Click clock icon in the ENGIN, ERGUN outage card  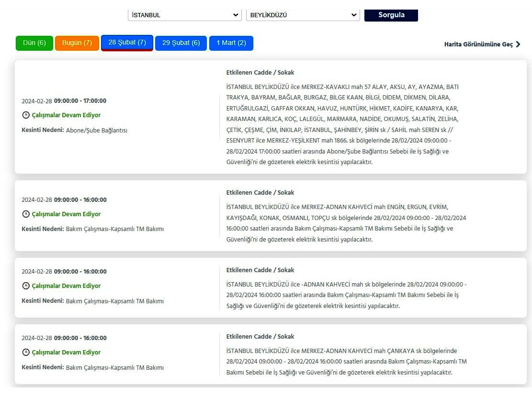click(26, 214)
